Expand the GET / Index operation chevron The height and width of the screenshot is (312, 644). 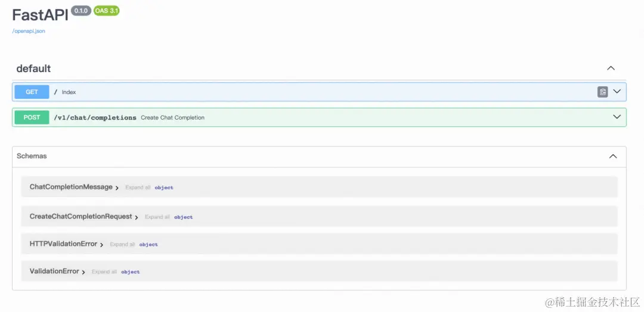617,92
